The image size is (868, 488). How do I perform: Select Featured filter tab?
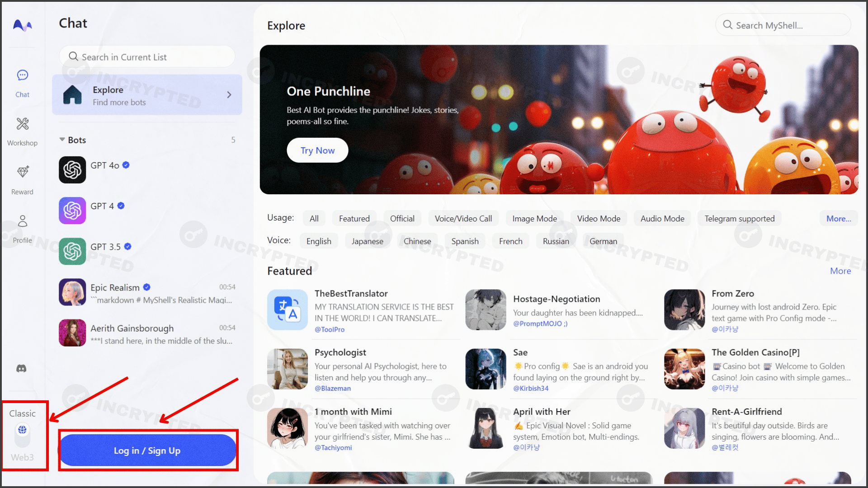click(x=354, y=218)
